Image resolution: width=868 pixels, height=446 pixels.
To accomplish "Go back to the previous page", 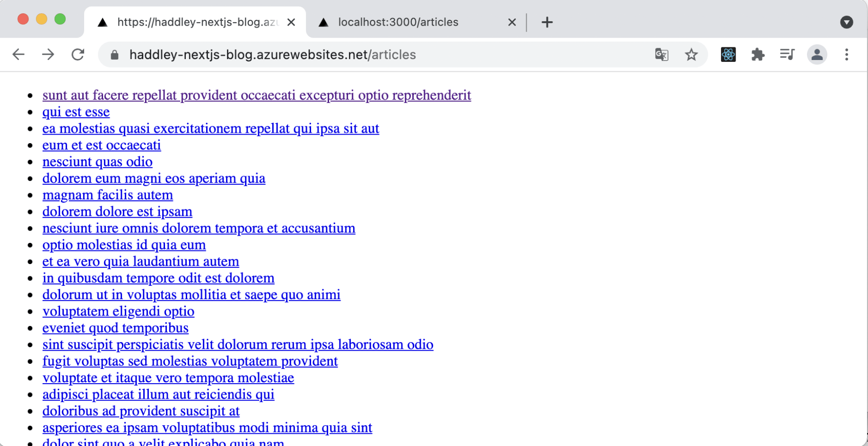I will (18, 55).
